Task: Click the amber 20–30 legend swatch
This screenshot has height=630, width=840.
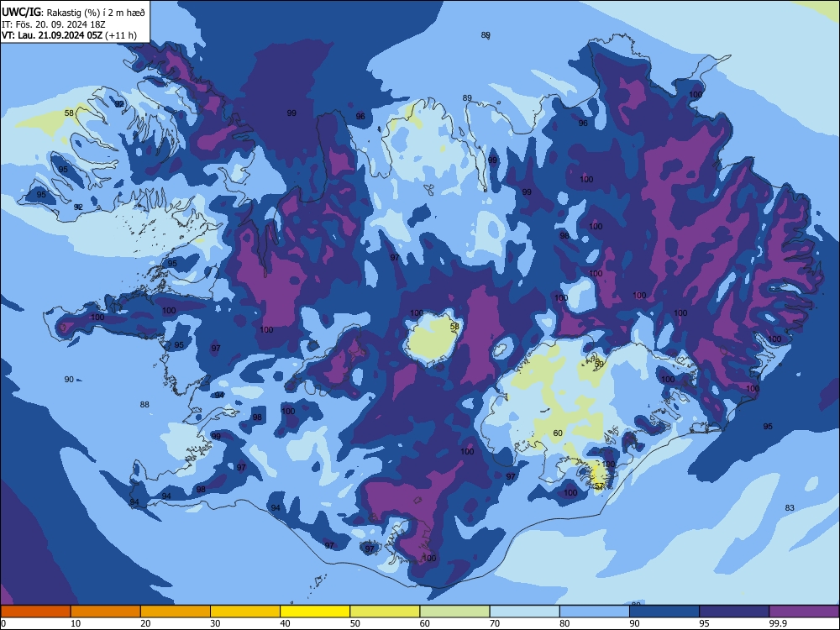Action: (176, 612)
